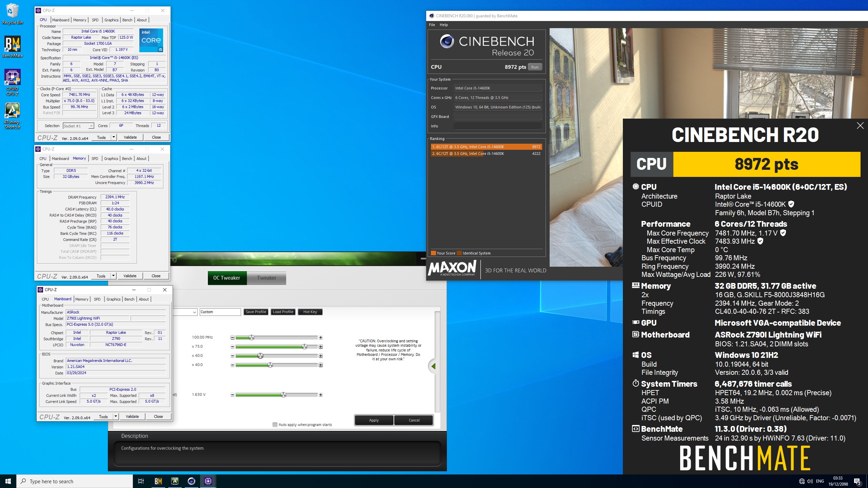Click Validate in the top CPU-Z window
This screenshot has width=868, height=488.
tap(130, 137)
